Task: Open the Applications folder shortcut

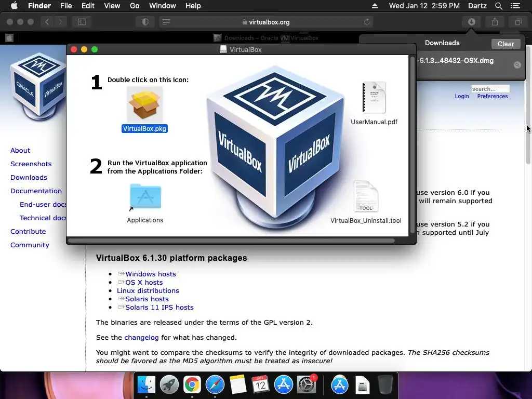Action: click(x=145, y=196)
